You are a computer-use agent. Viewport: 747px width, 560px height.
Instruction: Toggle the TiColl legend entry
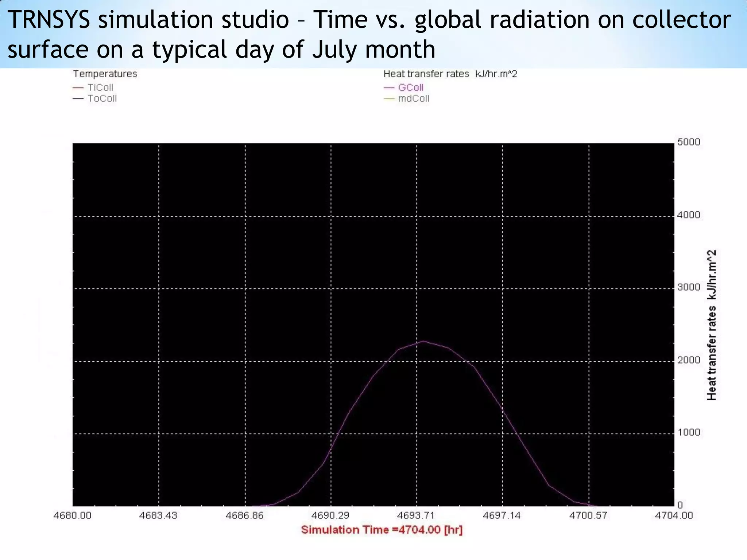[93, 87]
